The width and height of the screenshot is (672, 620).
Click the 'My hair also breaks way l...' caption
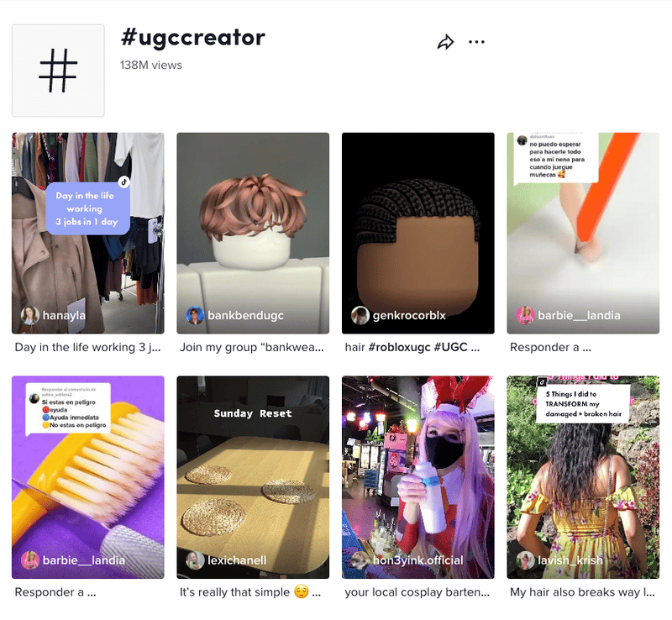582,592
